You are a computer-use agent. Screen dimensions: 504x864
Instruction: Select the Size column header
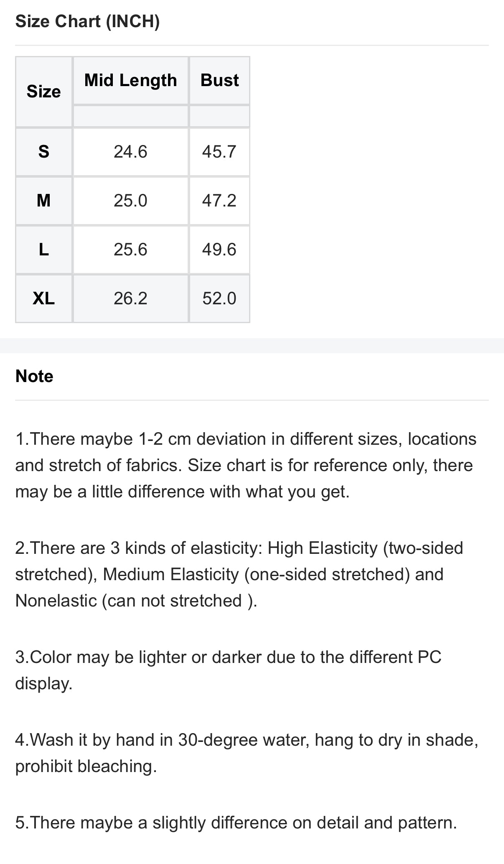43,92
